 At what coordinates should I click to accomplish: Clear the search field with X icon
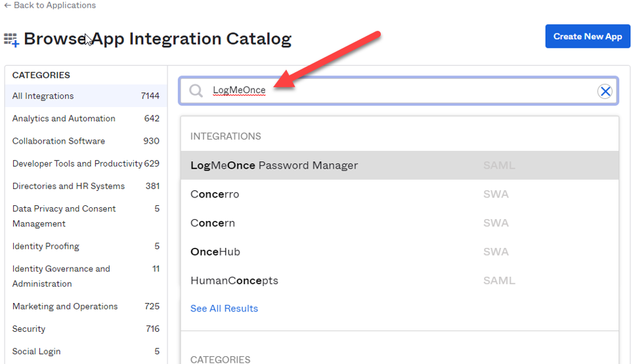(x=605, y=91)
